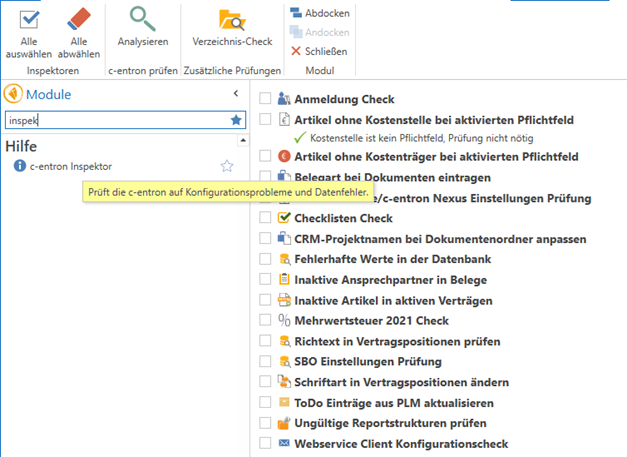Enable the Anmeldung Check checkbox

tap(265, 99)
